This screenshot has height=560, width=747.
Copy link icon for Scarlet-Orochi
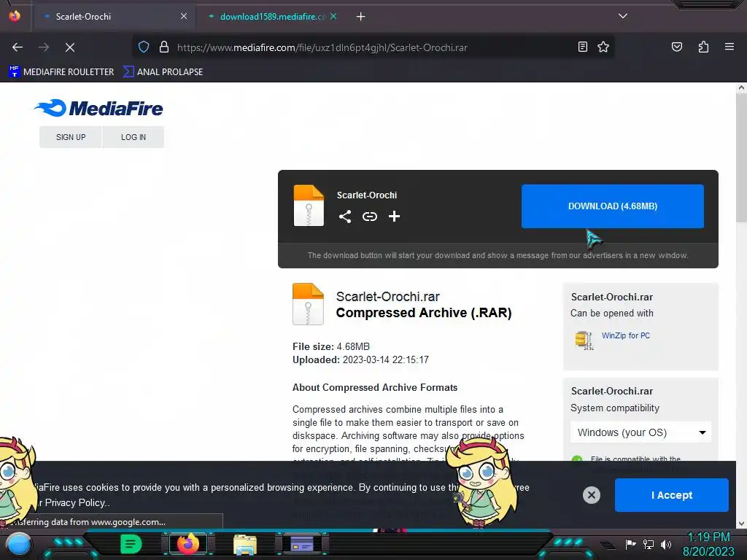(370, 217)
